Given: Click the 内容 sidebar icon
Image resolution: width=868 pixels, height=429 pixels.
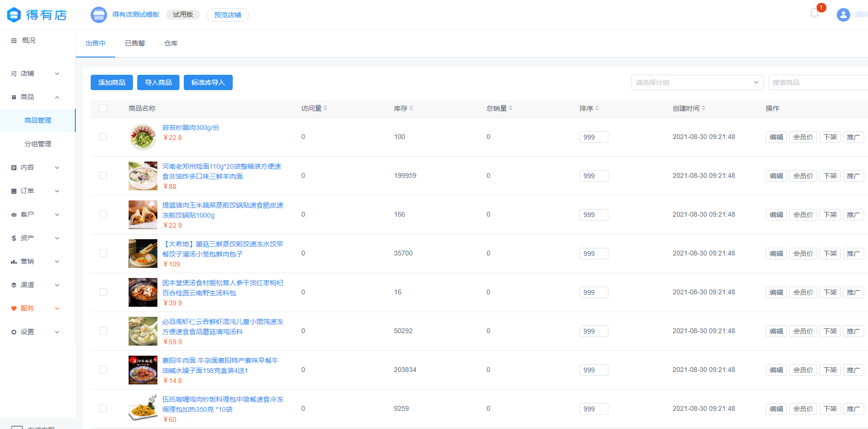Looking at the screenshot, I should point(14,168).
